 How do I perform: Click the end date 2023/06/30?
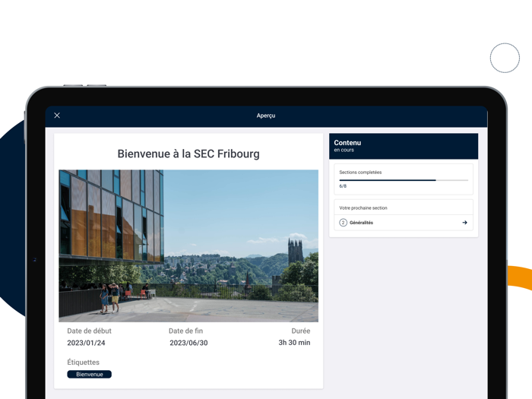point(188,343)
